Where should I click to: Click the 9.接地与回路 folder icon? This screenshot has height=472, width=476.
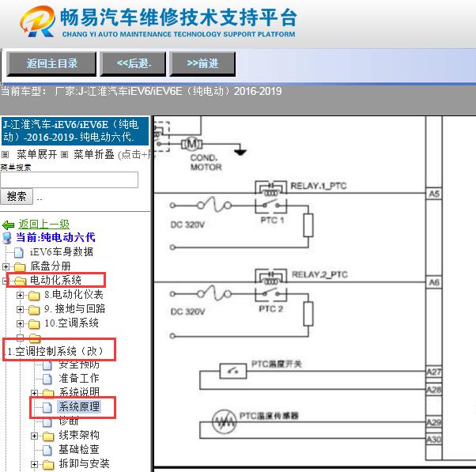[x=34, y=310]
